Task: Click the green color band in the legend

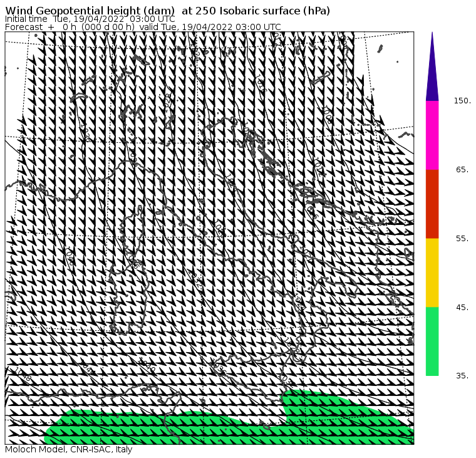Action: pos(432,341)
